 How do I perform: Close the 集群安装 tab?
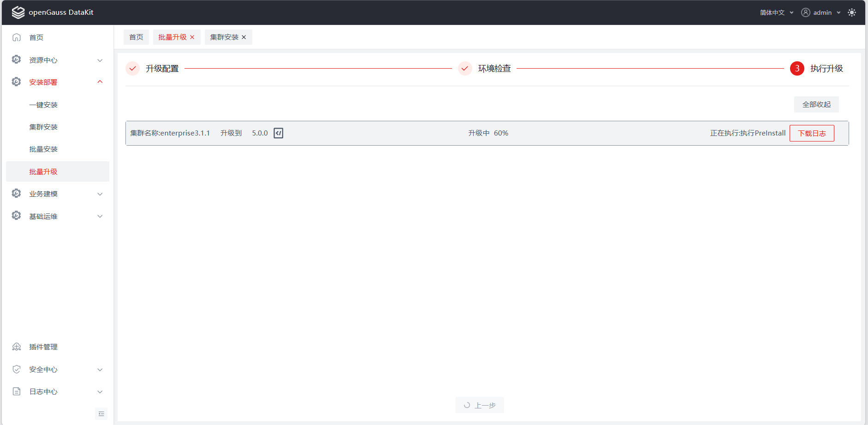click(244, 37)
